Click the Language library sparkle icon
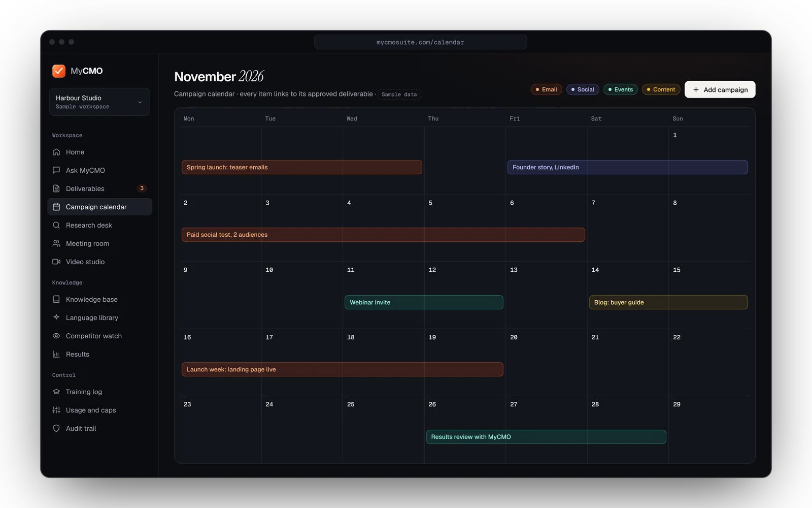 [x=56, y=317]
